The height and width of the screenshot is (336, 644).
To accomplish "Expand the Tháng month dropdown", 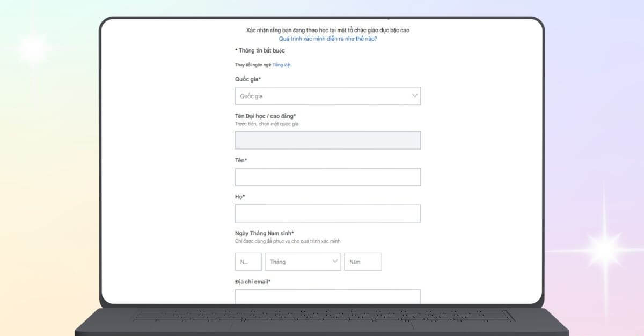I will point(303,262).
